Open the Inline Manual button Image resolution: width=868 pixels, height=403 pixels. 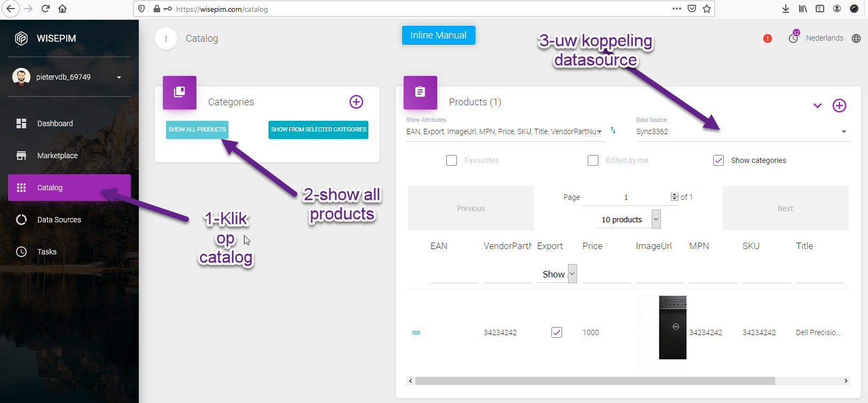438,35
